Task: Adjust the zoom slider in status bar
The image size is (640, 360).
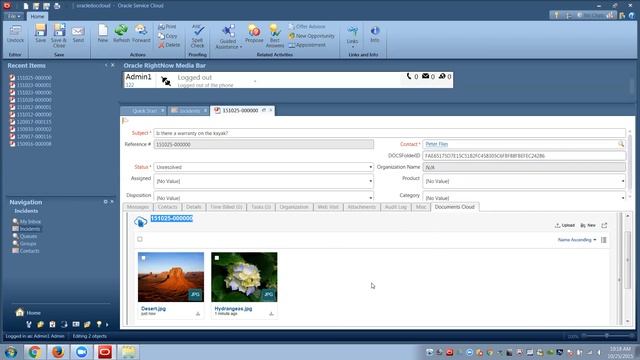Action: (x=607, y=336)
